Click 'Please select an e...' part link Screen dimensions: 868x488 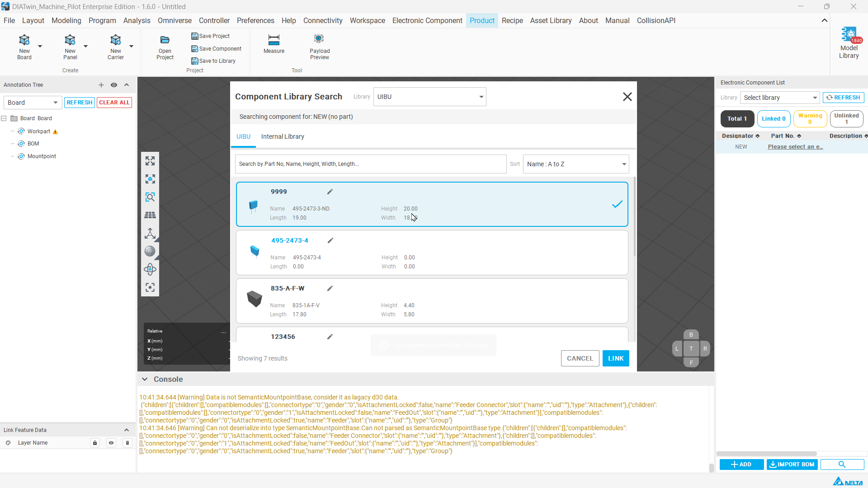pyautogui.click(x=795, y=147)
